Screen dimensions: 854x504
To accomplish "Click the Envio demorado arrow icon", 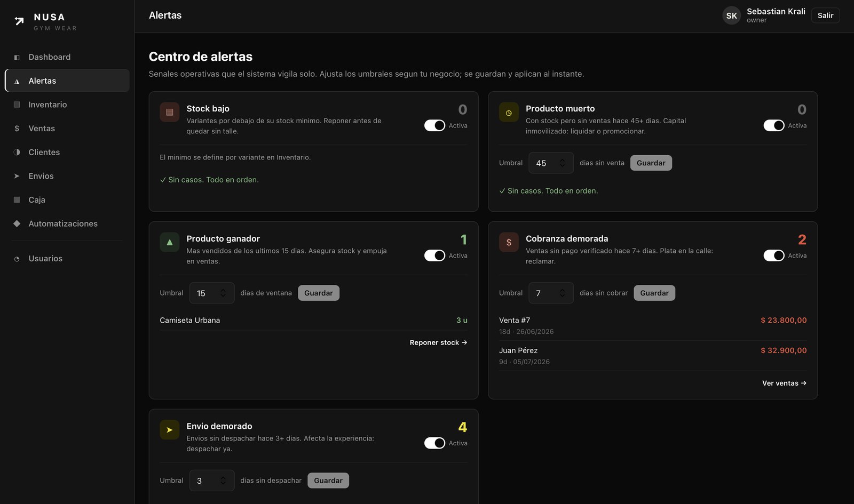I will (170, 430).
